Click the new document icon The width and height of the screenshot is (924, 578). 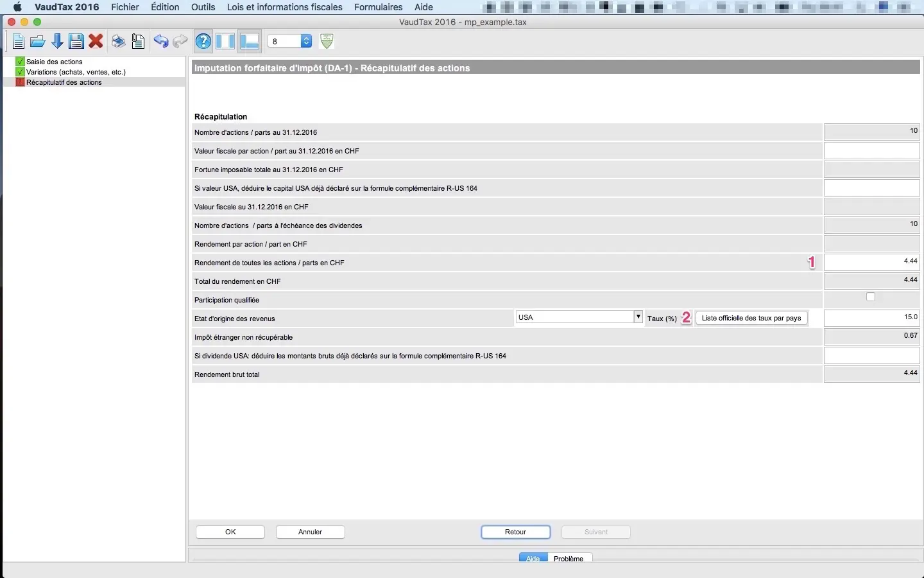(19, 42)
